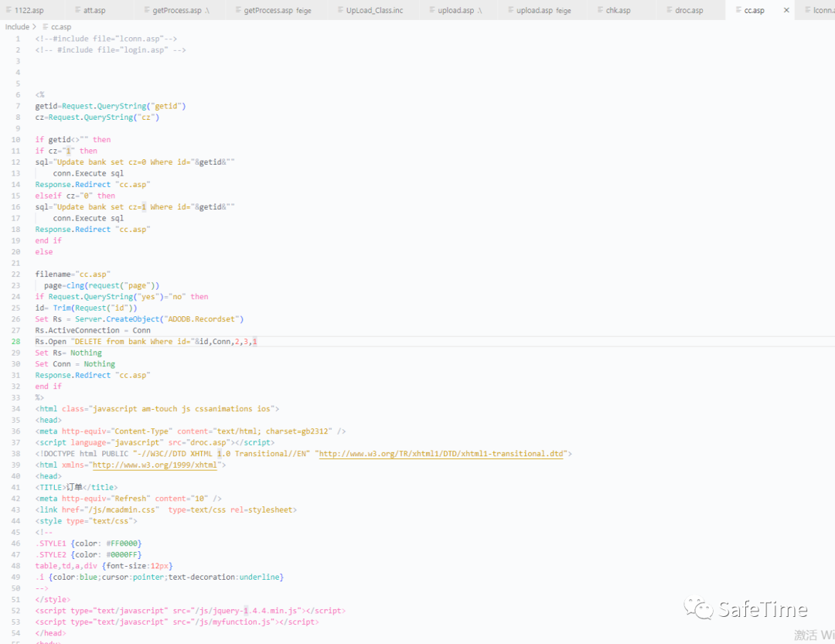
Task: Click line number 1 in gutter
Action: (18, 39)
